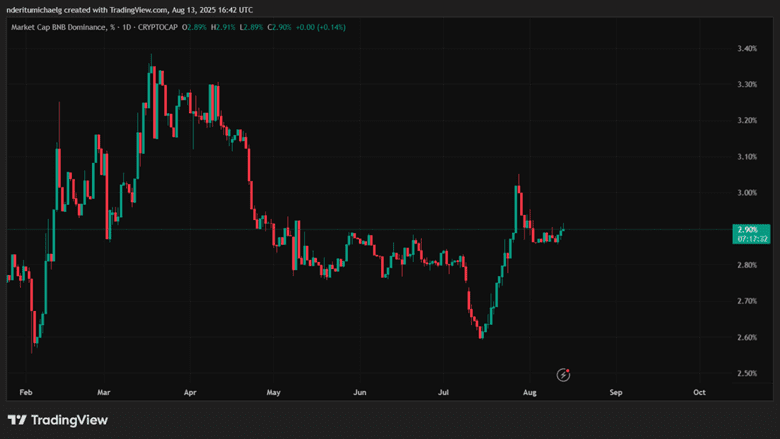Click the 3.00% price axis label
The height and width of the screenshot is (439, 780).
pyautogui.click(x=746, y=193)
